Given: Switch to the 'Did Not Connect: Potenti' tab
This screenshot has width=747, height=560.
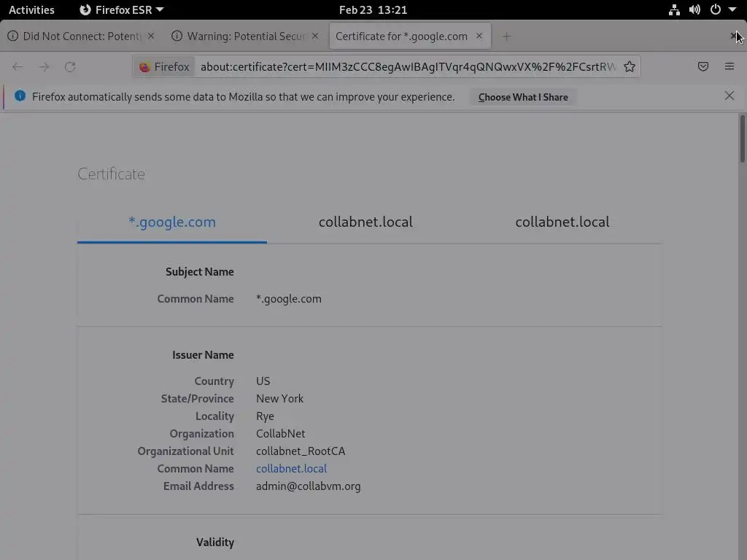Looking at the screenshot, I should 81,36.
